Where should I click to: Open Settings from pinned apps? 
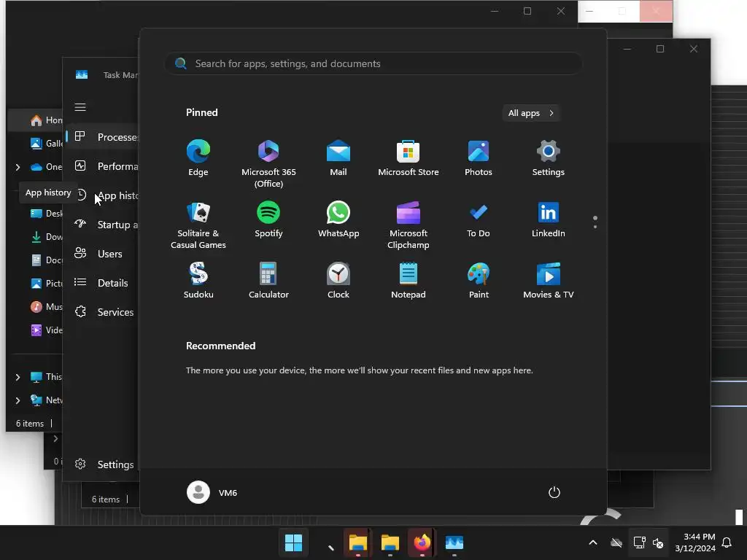pos(549,158)
